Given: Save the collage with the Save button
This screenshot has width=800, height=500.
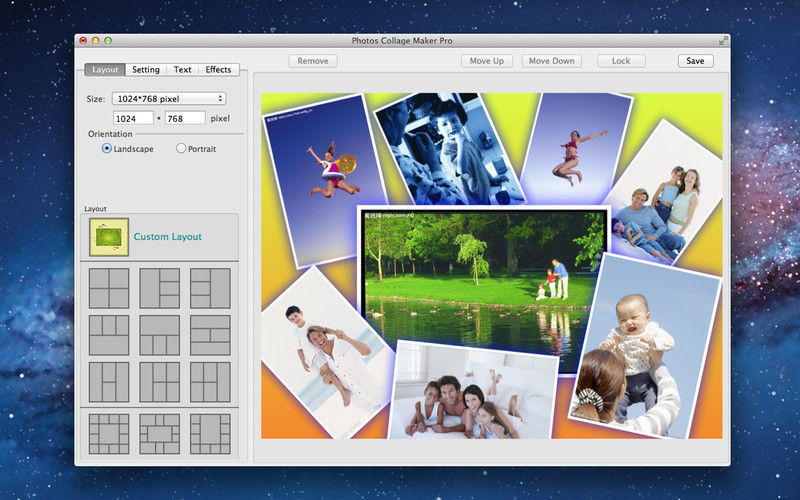Looking at the screenshot, I should (x=695, y=61).
